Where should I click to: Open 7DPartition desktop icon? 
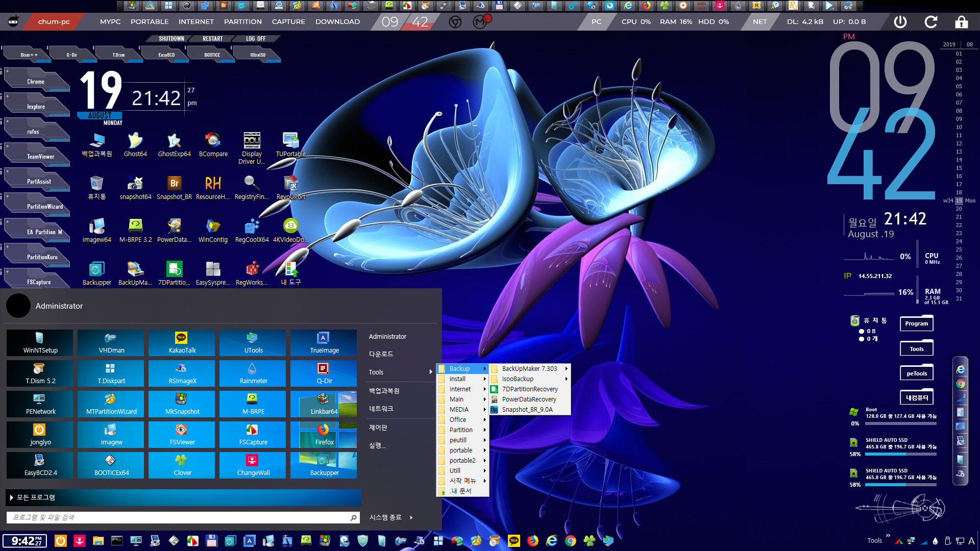(174, 273)
